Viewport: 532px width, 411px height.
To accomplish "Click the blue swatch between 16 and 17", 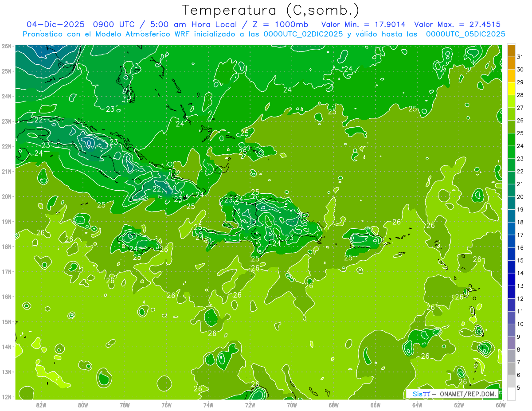I will (511, 241).
